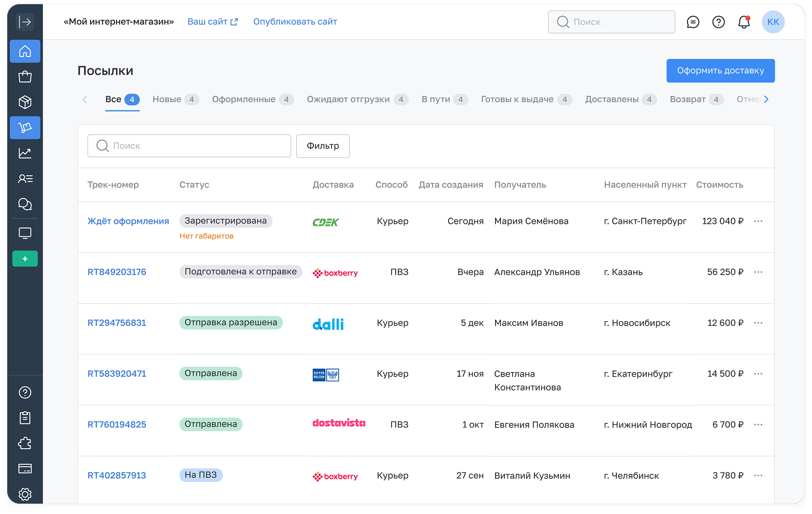Open the Home section in sidebar
Screen dimensions: 812x514
25,51
